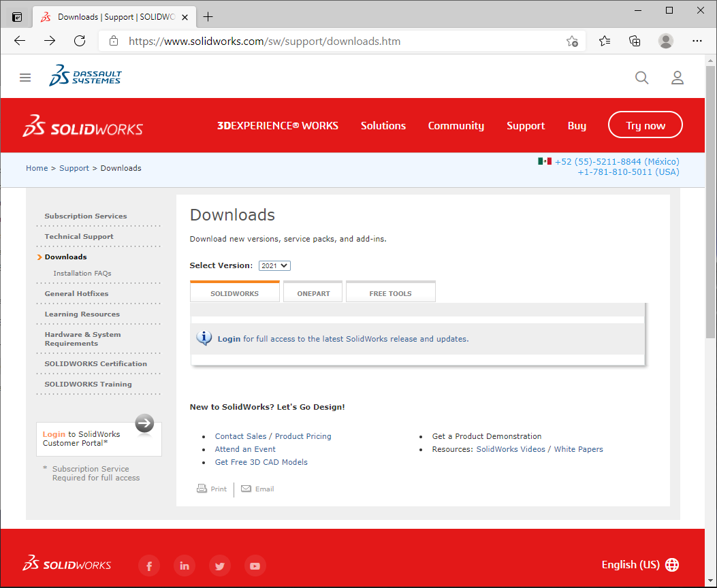This screenshot has height=588, width=717.
Task: Click the gray arrow login circle icon
Action: [144, 423]
